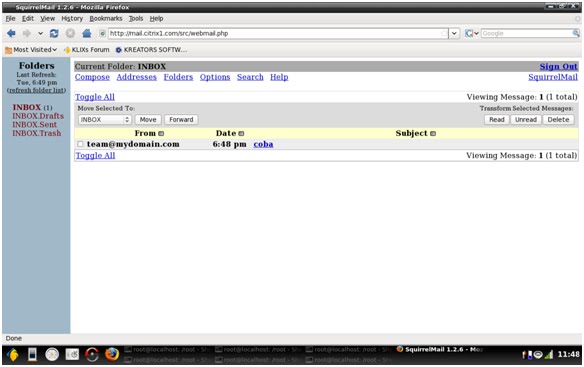The width and height of the screenshot is (584, 367).
Task: Select the INBOX.Drafts folder
Action: [x=38, y=116]
